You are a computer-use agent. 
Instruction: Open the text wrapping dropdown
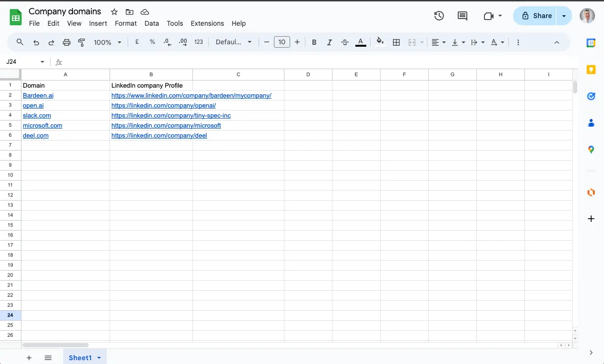[478, 42]
